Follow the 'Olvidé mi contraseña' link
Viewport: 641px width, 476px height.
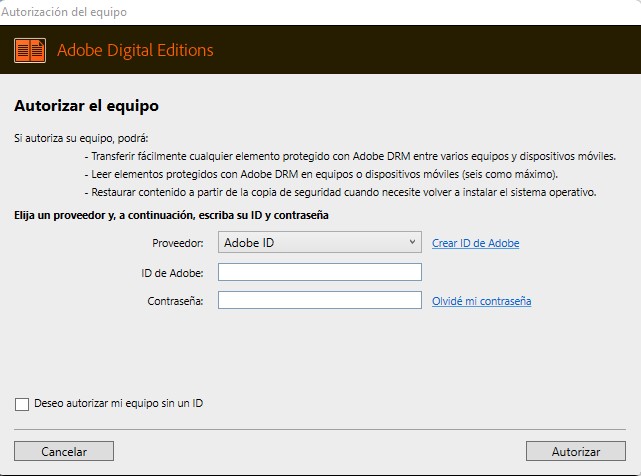[482, 301]
